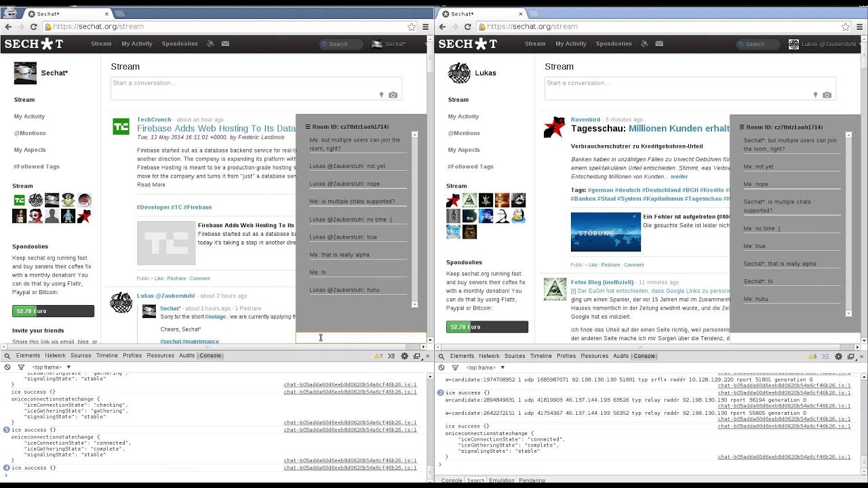Toggle console filter funnel in left DevTools
This screenshot has height=488, width=868.
(21, 367)
